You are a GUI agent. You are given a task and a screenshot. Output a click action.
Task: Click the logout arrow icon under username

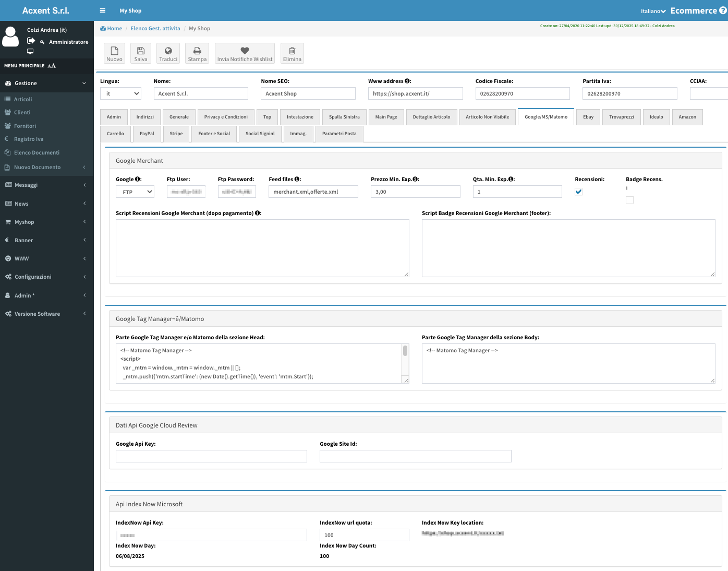coord(31,41)
